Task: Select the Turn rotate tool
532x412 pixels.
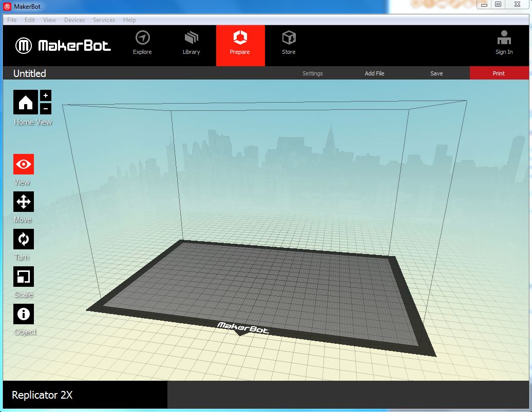Action: point(24,239)
